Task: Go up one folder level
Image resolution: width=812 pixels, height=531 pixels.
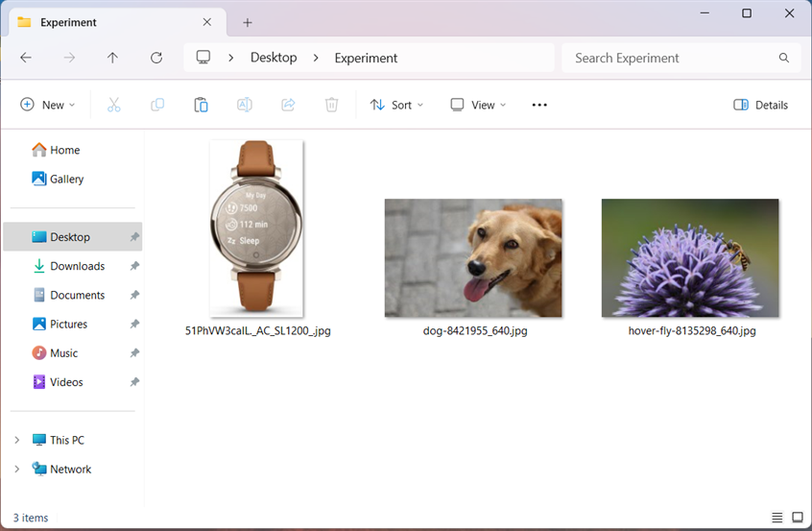Action: tap(112, 58)
